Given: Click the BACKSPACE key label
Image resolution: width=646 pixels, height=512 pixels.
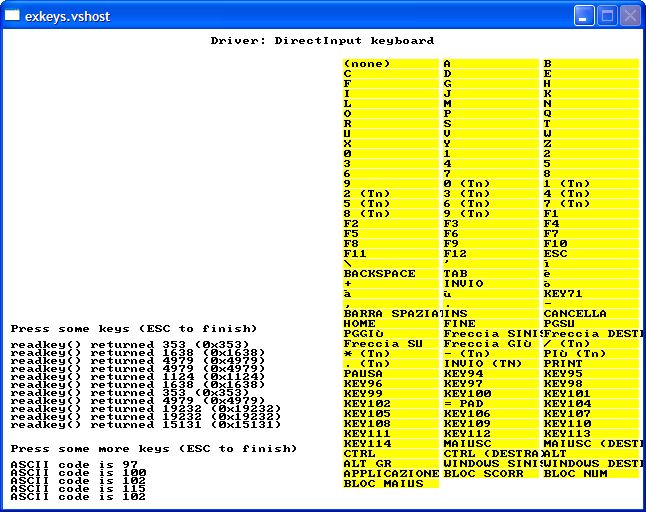Looking at the screenshot, I should pos(380,273).
